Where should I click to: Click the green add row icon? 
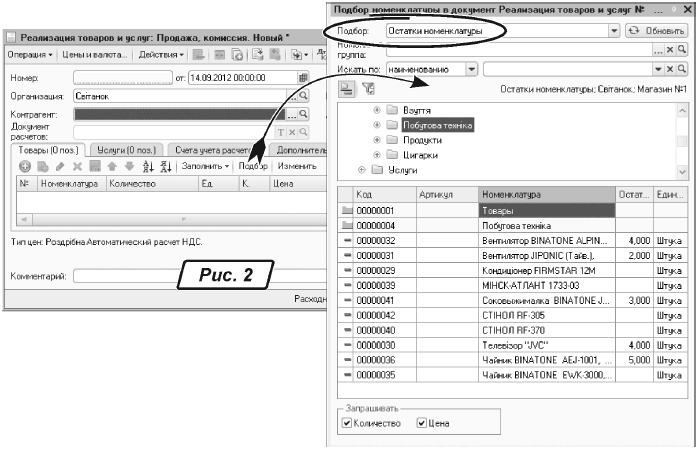(25, 166)
